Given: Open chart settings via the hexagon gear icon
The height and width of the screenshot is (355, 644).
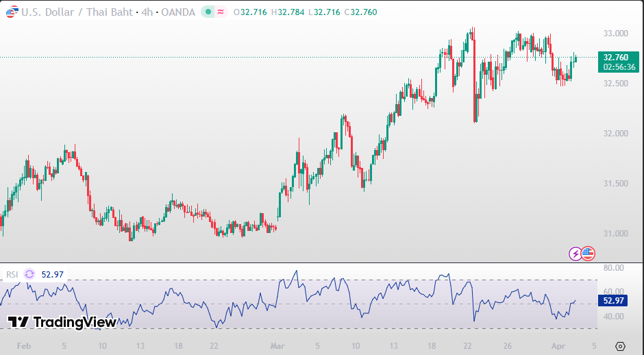Looking at the screenshot, I should pyautogui.click(x=620, y=346).
